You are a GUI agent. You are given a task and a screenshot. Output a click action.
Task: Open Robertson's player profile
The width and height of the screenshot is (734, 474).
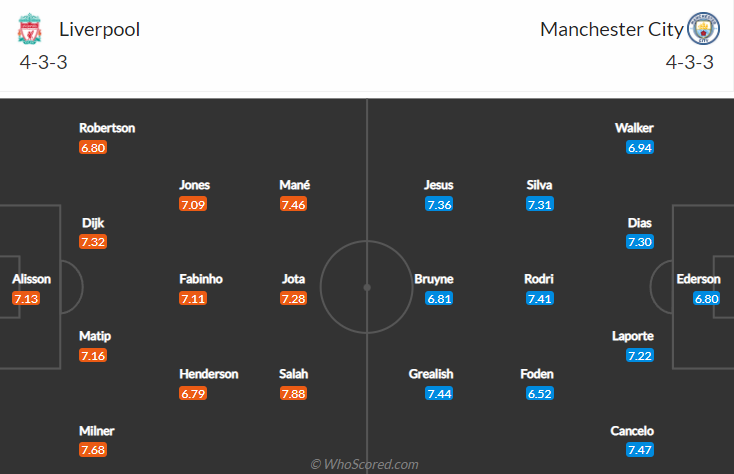[107, 128]
